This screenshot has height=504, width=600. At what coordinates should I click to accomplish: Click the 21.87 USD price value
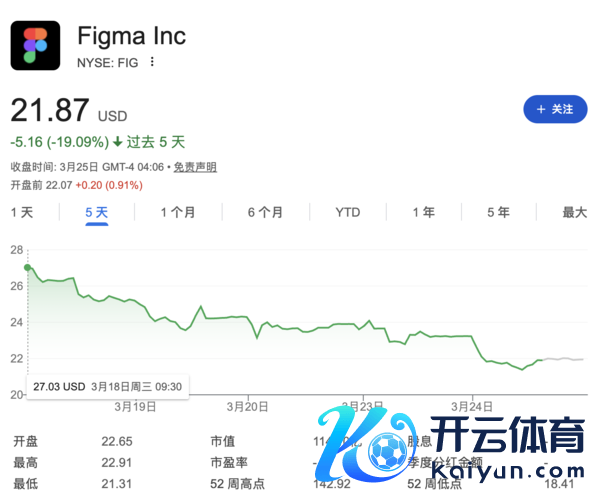coord(51,111)
